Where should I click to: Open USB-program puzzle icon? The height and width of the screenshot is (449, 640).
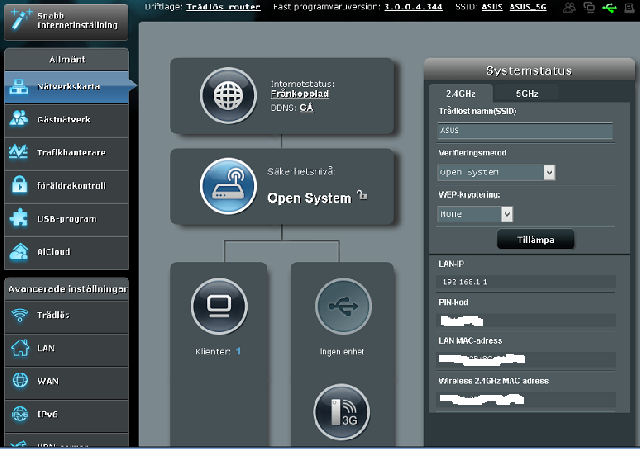point(19,218)
